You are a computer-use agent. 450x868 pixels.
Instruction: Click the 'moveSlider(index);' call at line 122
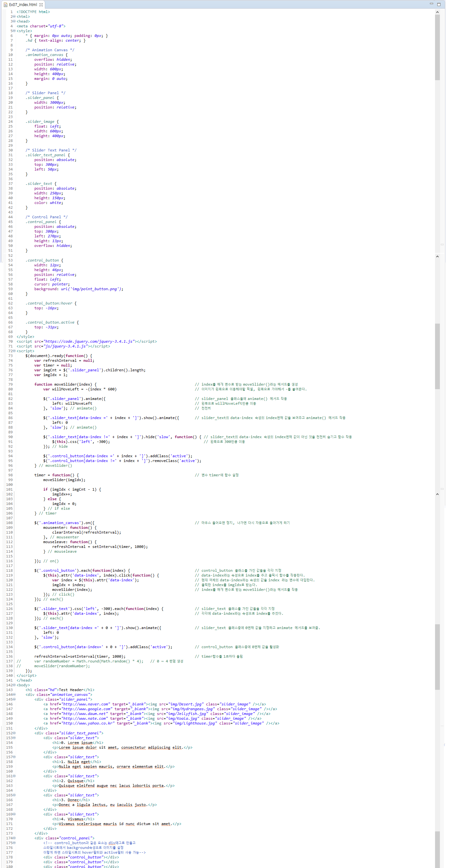[x=72, y=590]
